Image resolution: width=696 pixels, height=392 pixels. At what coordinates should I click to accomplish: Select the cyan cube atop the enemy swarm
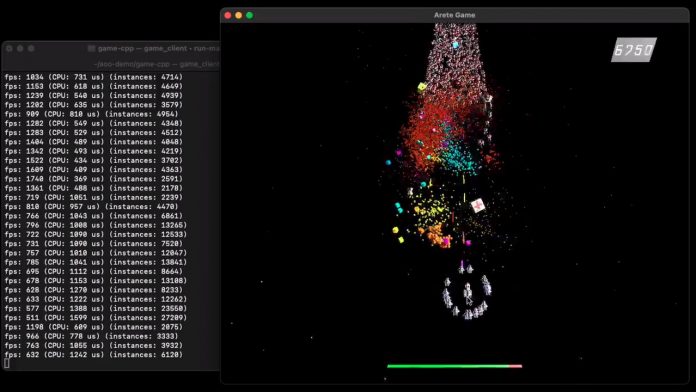pyautogui.click(x=455, y=45)
